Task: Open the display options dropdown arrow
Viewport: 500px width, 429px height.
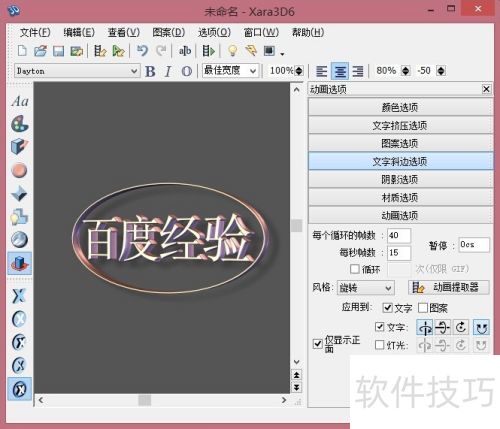Action: point(282,54)
